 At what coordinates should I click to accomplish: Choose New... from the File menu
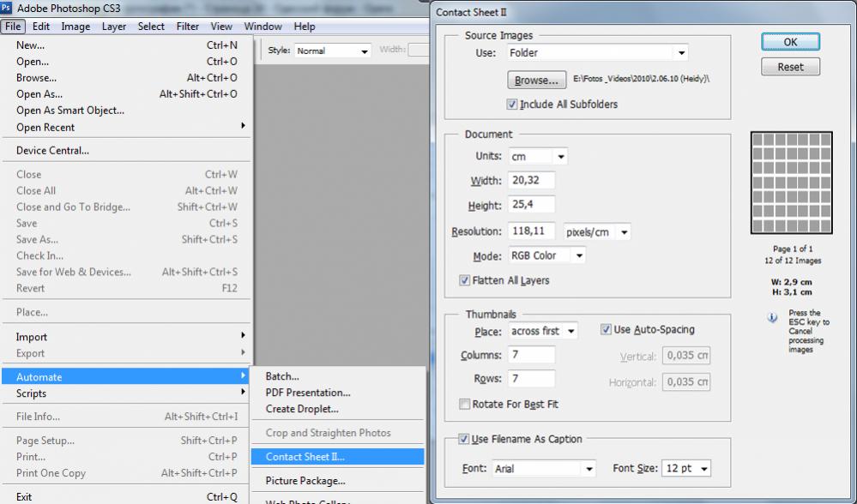(x=126, y=45)
